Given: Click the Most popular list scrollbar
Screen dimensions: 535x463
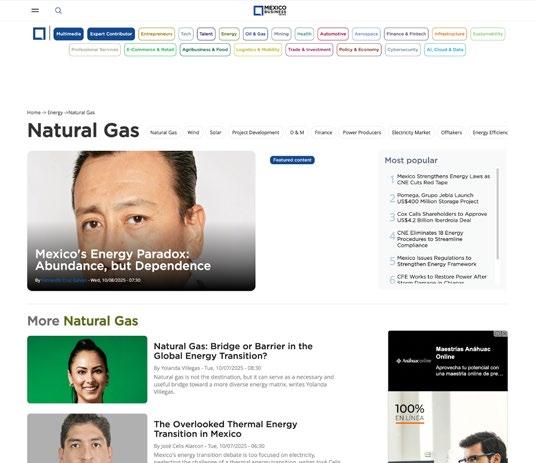Looking at the screenshot, I should (498, 213).
